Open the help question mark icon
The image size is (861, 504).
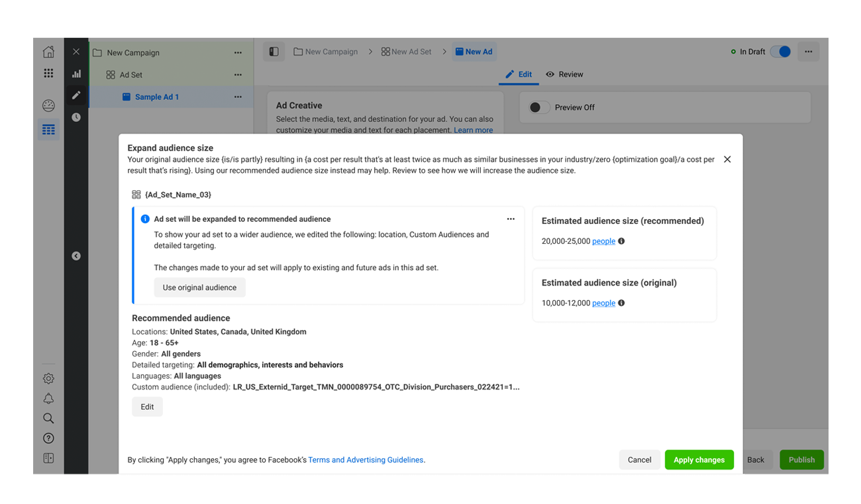pos(48,438)
